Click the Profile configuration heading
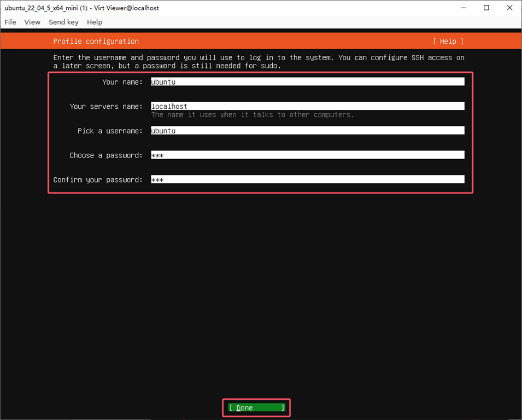 [x=96, y=42]
